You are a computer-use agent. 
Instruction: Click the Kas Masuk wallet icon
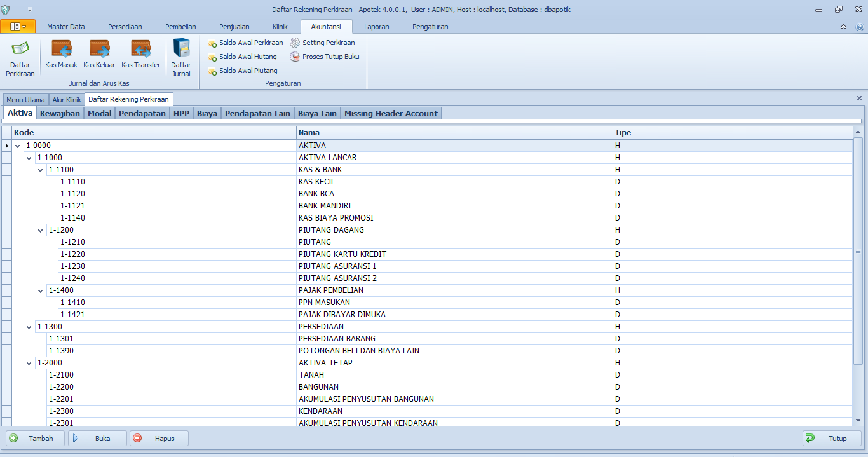click(x=61, y=48)
